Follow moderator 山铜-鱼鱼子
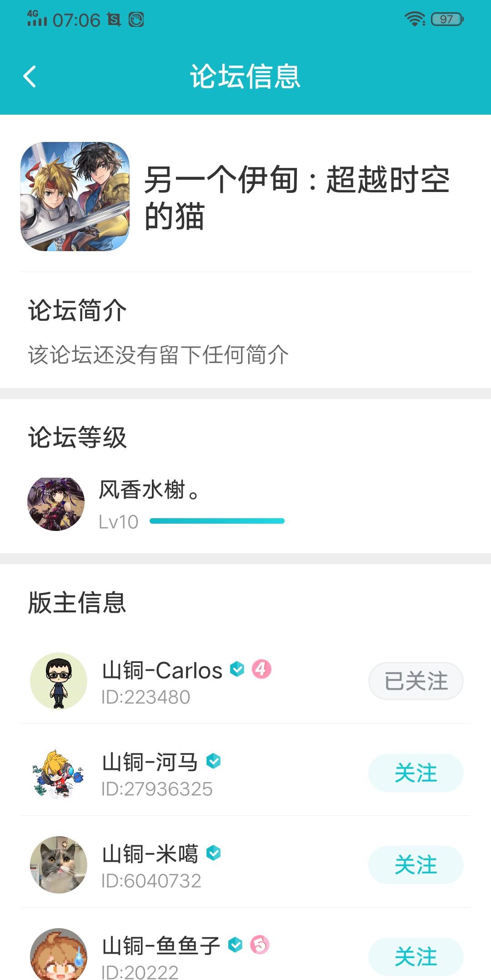The image size is (491, 980). 416,956
